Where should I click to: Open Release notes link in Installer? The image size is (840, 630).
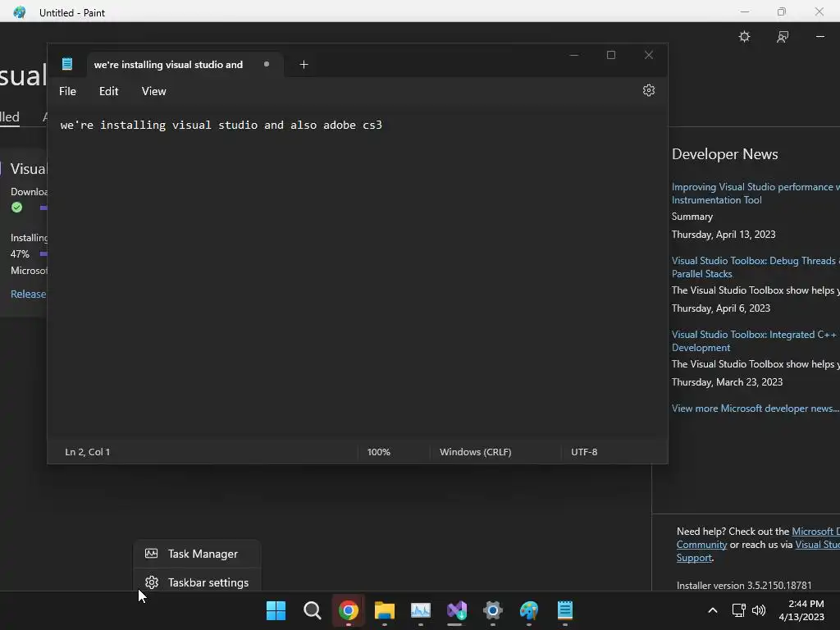click(29, 294)
